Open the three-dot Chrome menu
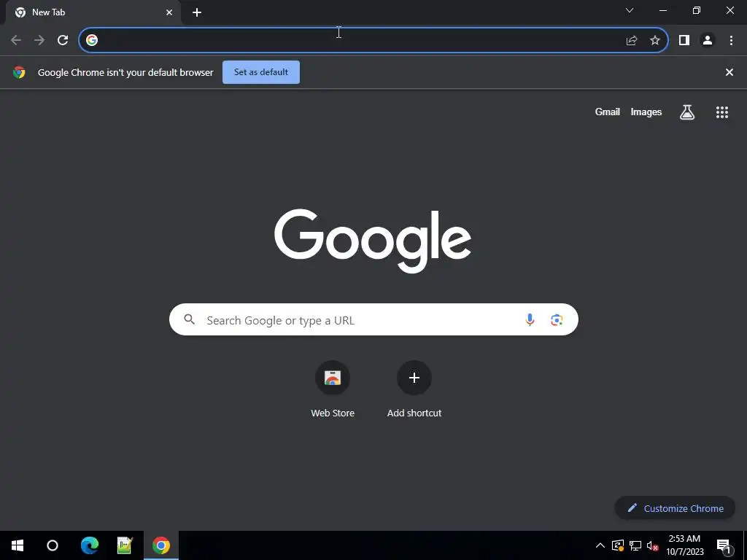The image size is (747, 560). click(x=731, y=41)
